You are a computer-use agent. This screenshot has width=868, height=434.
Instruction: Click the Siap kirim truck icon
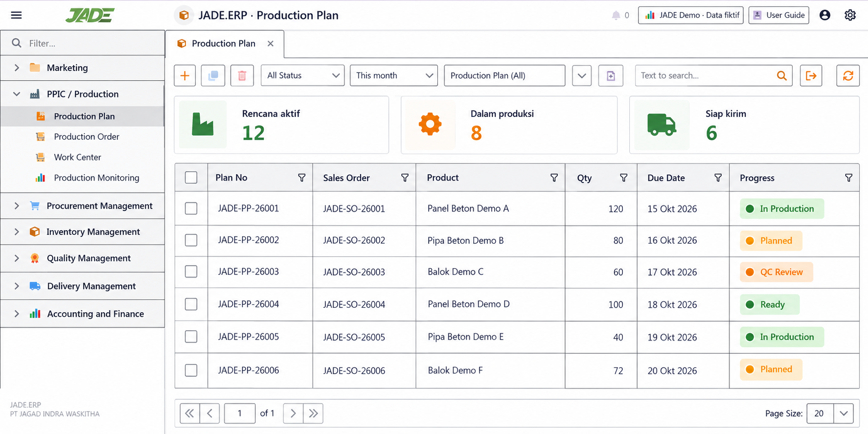pos(662,124)
